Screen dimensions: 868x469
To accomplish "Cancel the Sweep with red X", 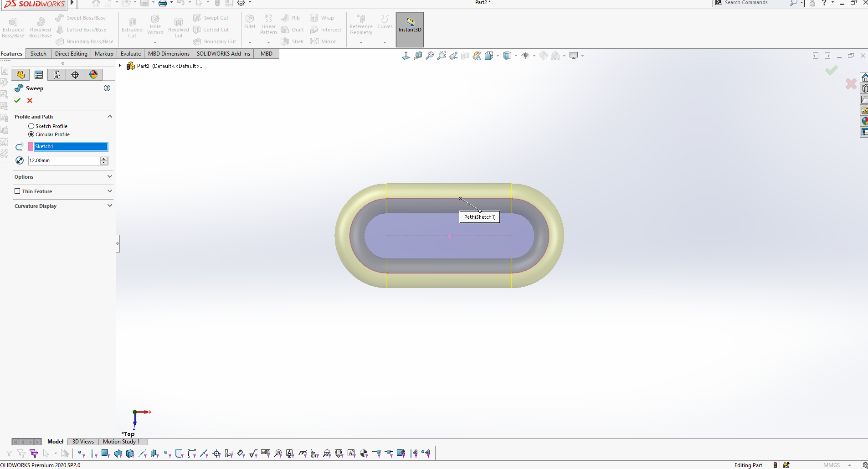I will (x=30, y=100).
